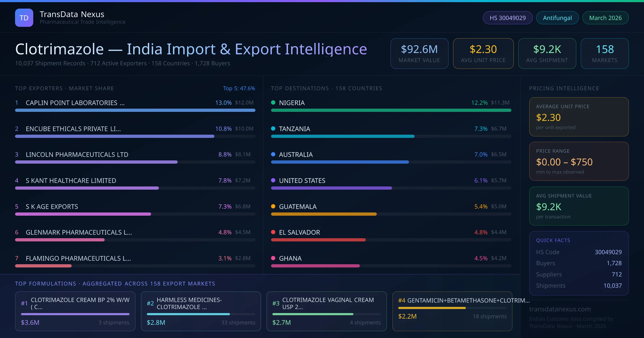Screen dimensions: 644x338
Task: Click Tanzania's teal dot marker
Action: [x=273, y=128]
